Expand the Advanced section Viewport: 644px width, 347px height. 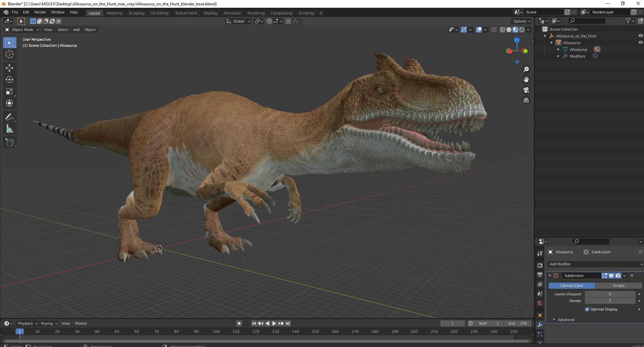click(566, 320)
